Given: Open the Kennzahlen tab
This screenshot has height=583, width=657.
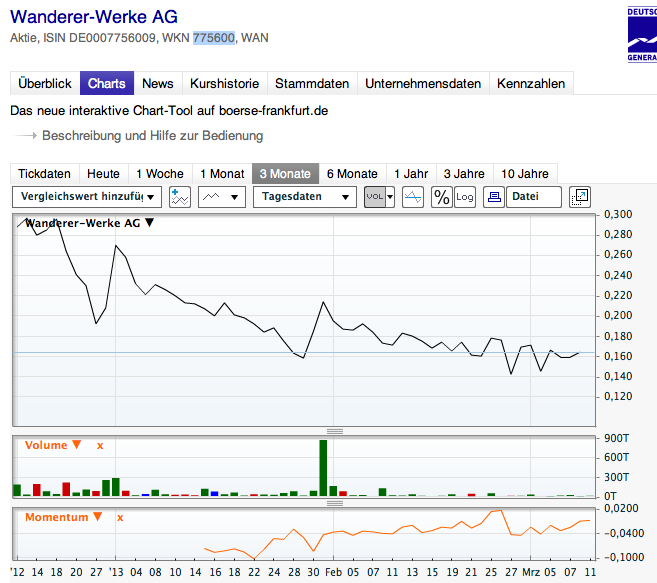Looking at the screenshot, I should [x=530, y=84].
